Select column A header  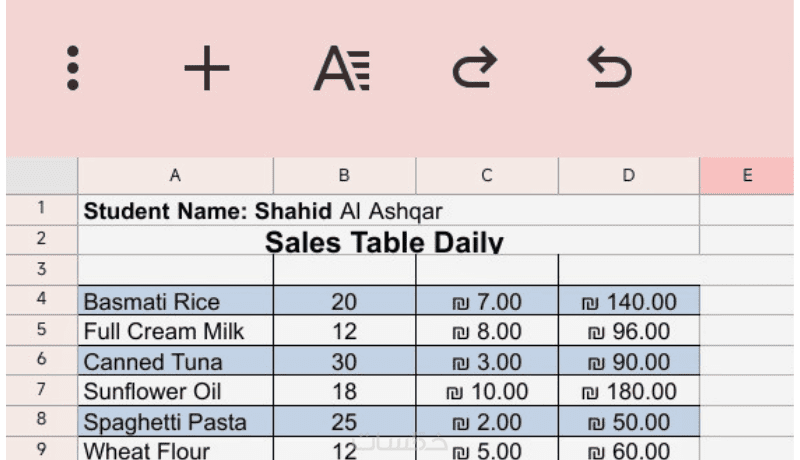click(x=175, y=176)
